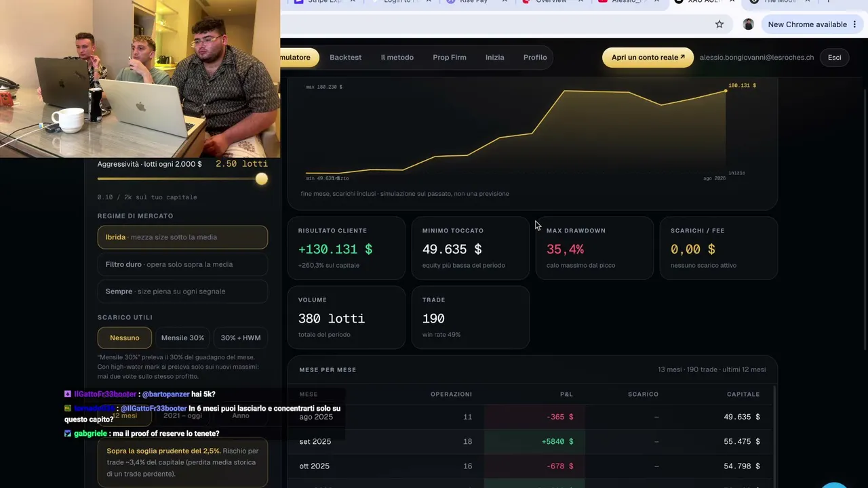Click the New Chrome available button
The image size is (868, 488).
click(x=807, y=24)
